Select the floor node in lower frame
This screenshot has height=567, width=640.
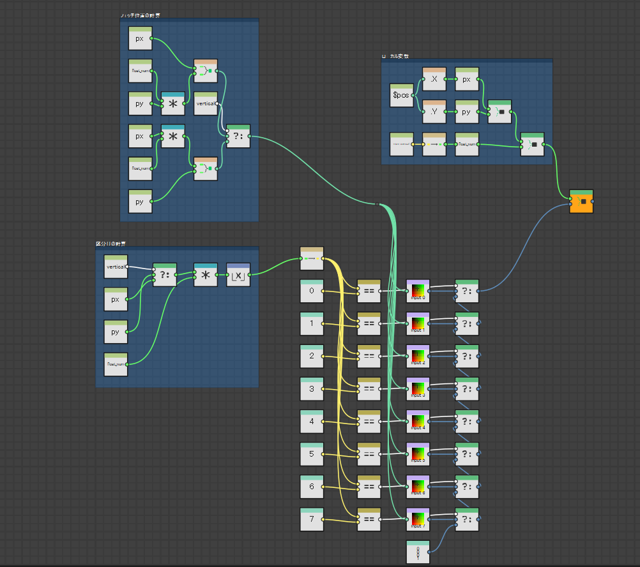238,274
